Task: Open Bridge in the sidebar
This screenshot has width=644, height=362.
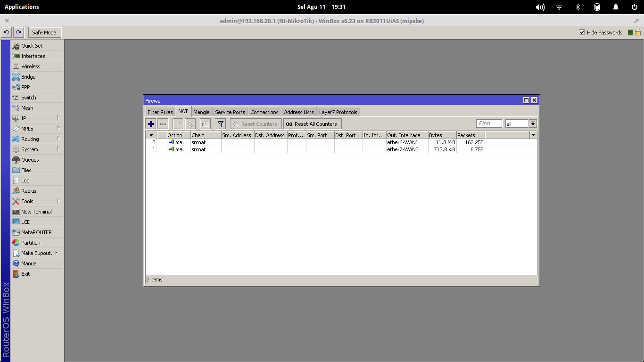Action: coord(37,77)
